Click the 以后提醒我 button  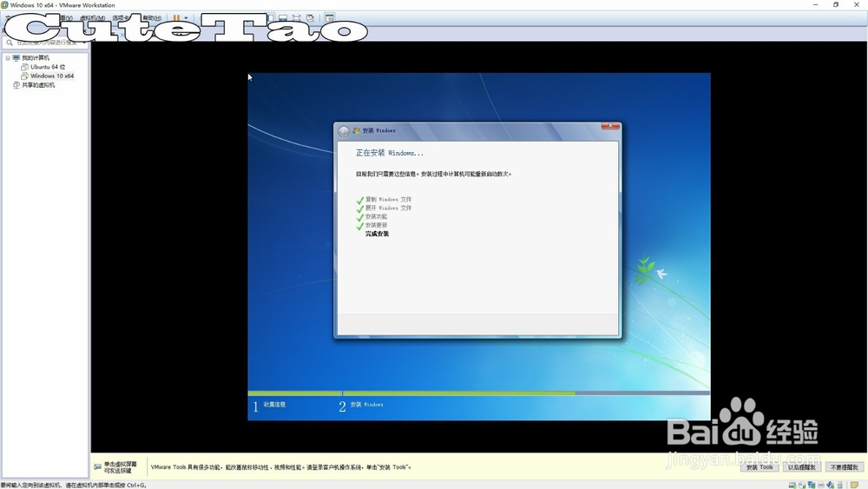pyautogui.click(x=801, y=467)
